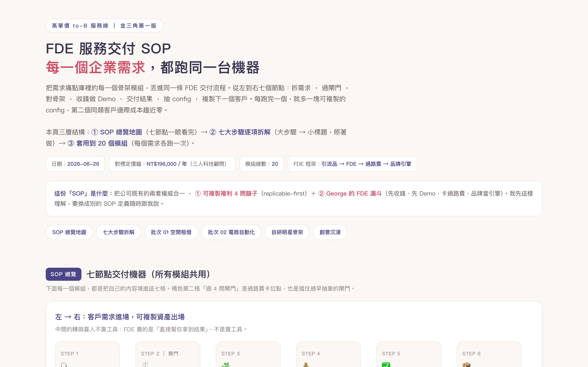This screenshot has height=367, width=588.
Task: Click the package box icon in STEP 6
Action: [x=466, y=365]
